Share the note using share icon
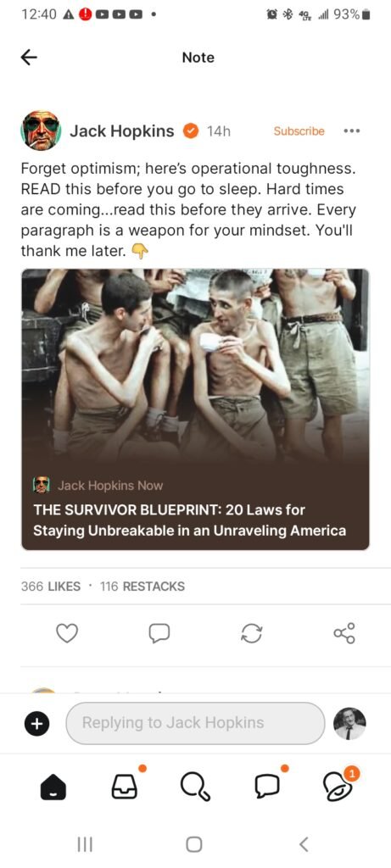Viewport: 391px width, 868px height. (344, 634)
